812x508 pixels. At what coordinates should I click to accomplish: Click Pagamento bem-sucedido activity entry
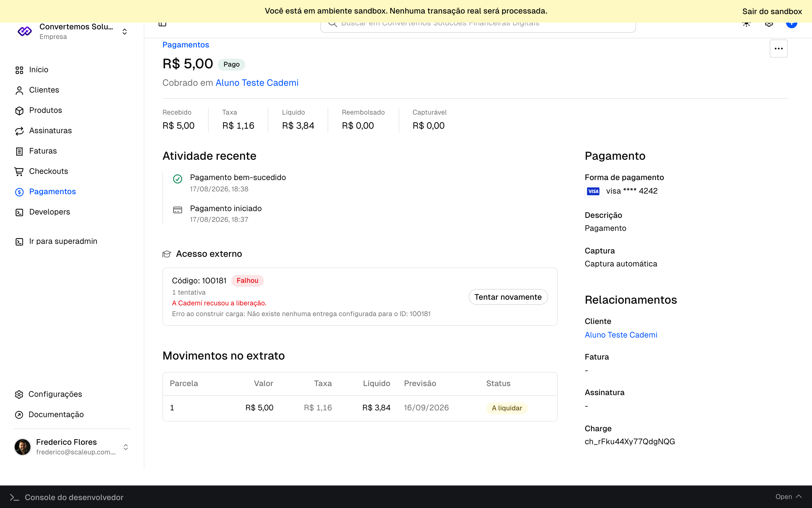(x=238, y=178)
